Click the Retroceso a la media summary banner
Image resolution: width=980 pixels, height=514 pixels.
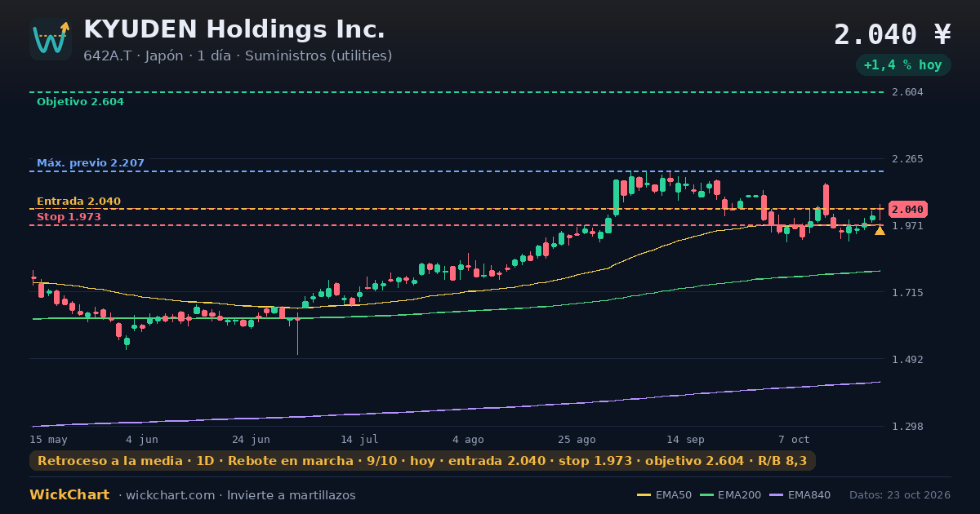(x=422, y=461)
